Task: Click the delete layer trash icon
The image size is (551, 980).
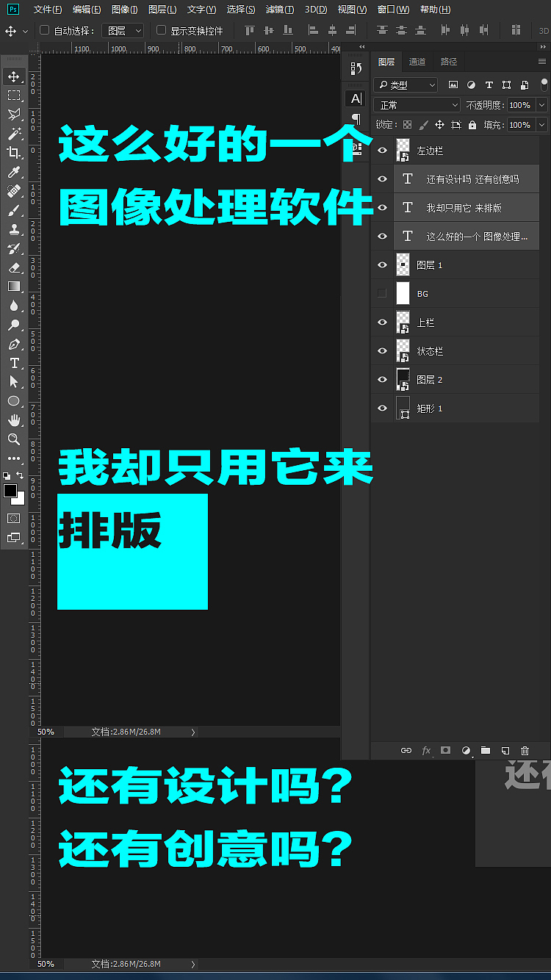Action: point(525,751)
